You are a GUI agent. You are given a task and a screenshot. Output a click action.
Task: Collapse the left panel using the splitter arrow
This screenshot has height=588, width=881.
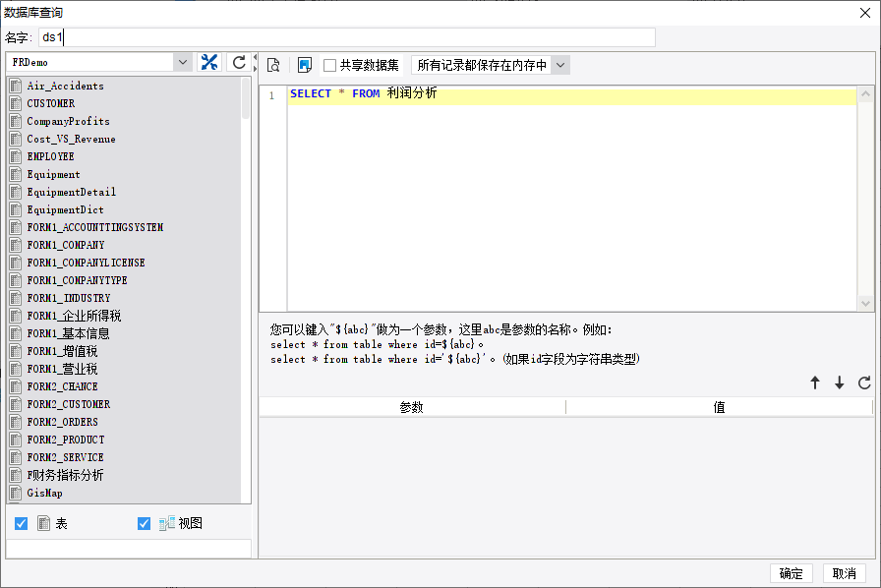(x=255, y=57)
